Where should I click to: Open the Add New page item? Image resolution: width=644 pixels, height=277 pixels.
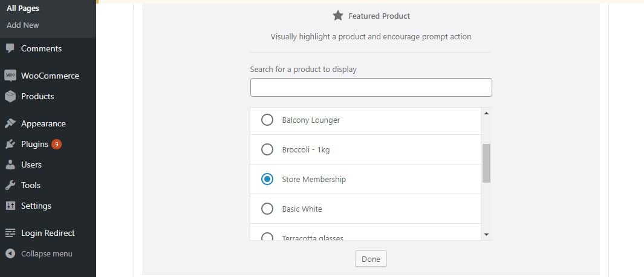23,25
